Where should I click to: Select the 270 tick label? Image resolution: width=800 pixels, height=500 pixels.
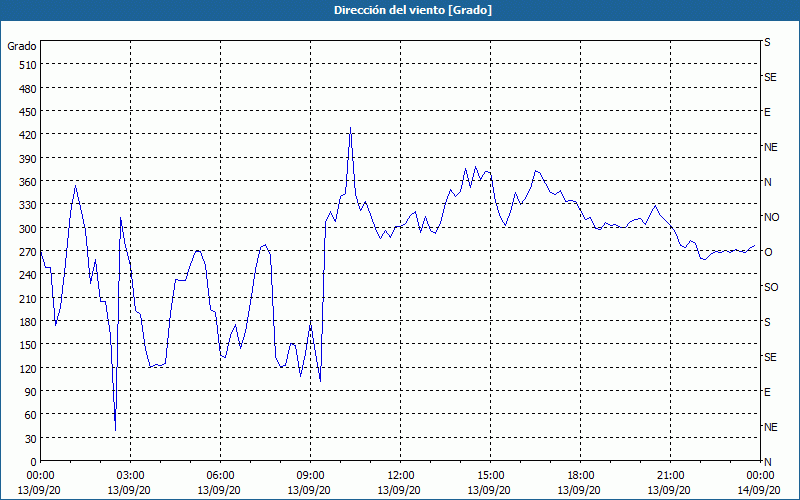pos(28,252)
